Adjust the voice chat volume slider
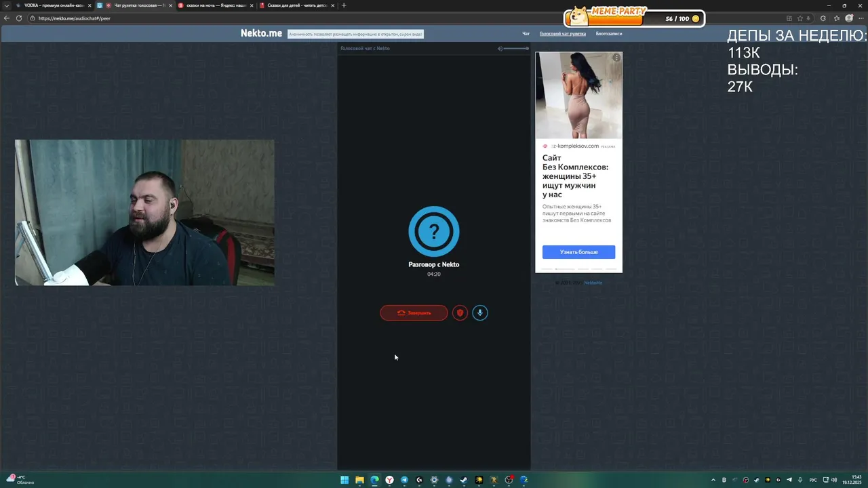This screenshot has height=488, width=868. click(517, 48)
